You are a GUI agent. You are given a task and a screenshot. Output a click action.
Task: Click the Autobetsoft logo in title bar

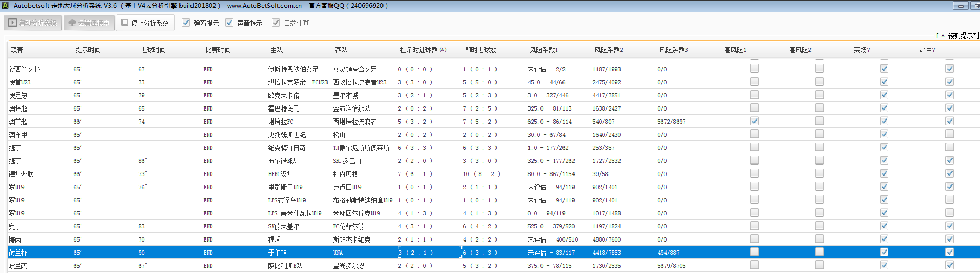5,5
